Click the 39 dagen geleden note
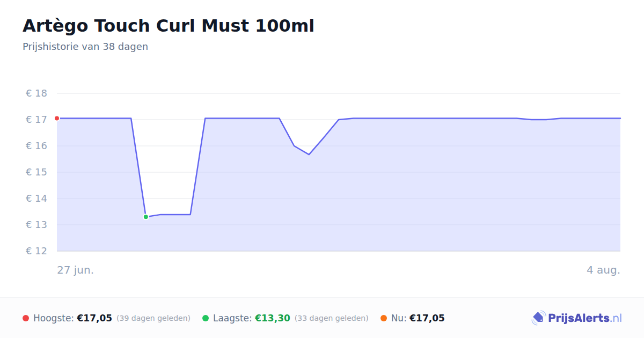 click(x=153, y=318)
